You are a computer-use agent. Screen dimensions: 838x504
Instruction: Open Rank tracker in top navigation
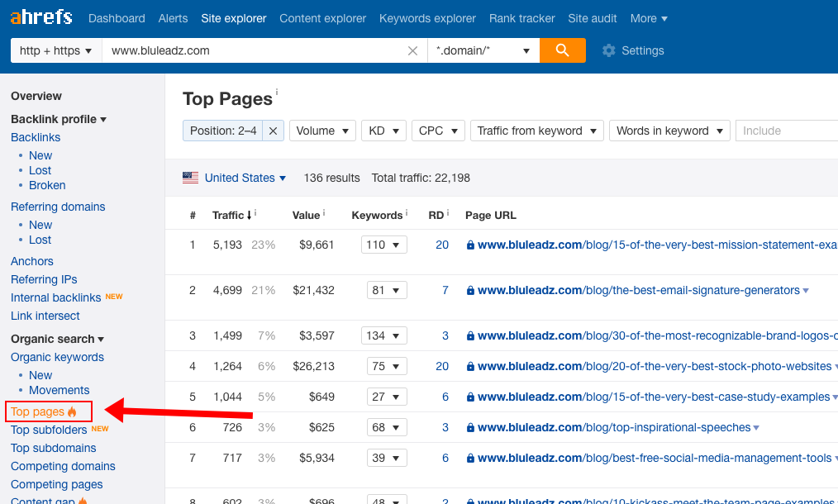[522, 18]
